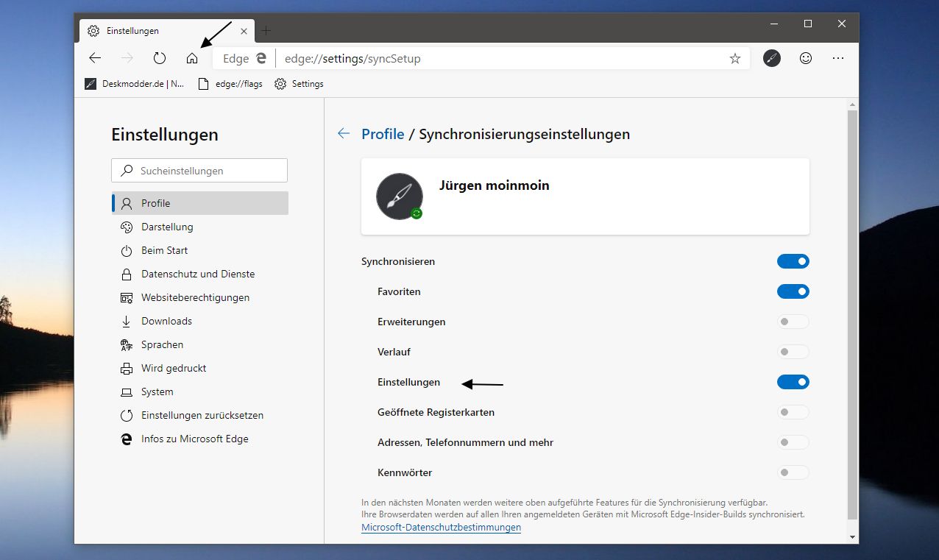The image size is (939, 560).
Task: Click the printer icon beside Wird gedruckt
Action: pyautogui.click(x=127, y=369)
